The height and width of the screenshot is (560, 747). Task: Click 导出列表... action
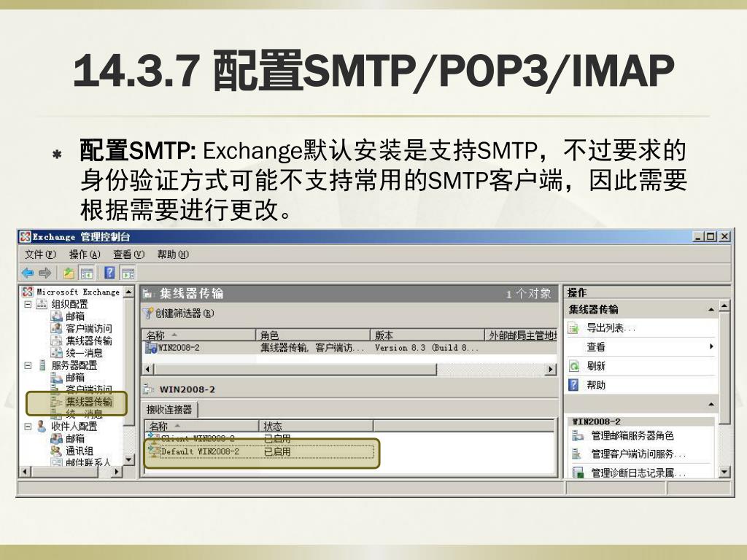click(611, 327)
